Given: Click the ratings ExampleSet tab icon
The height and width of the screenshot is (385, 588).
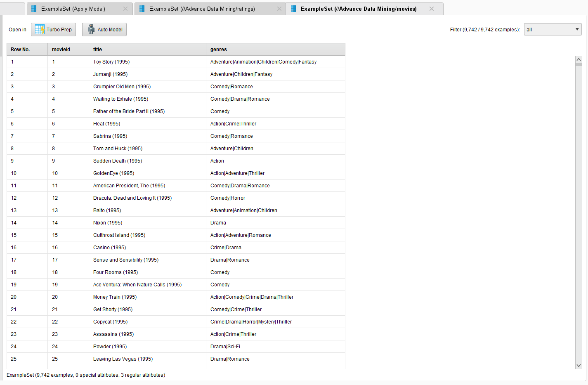Looking at the screenshot, I should (x=142, y=9).
